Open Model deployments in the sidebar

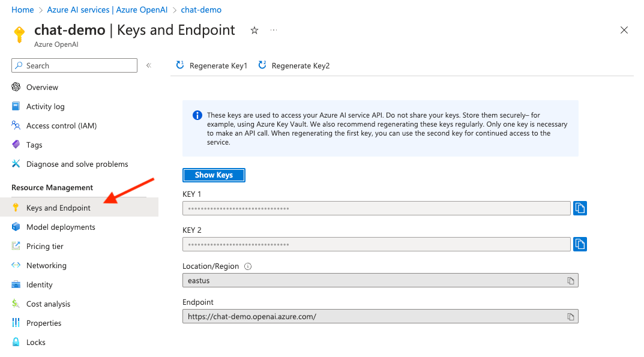(x=61, y=227)
